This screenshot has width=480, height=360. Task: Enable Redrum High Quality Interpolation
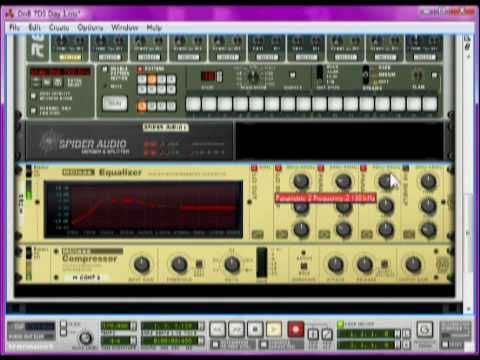pos(33,96)
